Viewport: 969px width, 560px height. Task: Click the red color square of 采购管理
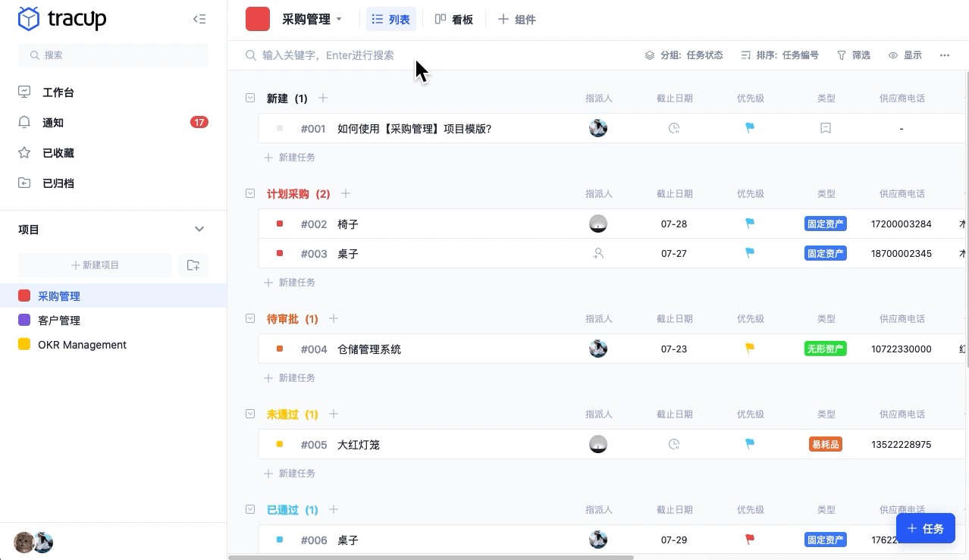click(x=25, y=296)
